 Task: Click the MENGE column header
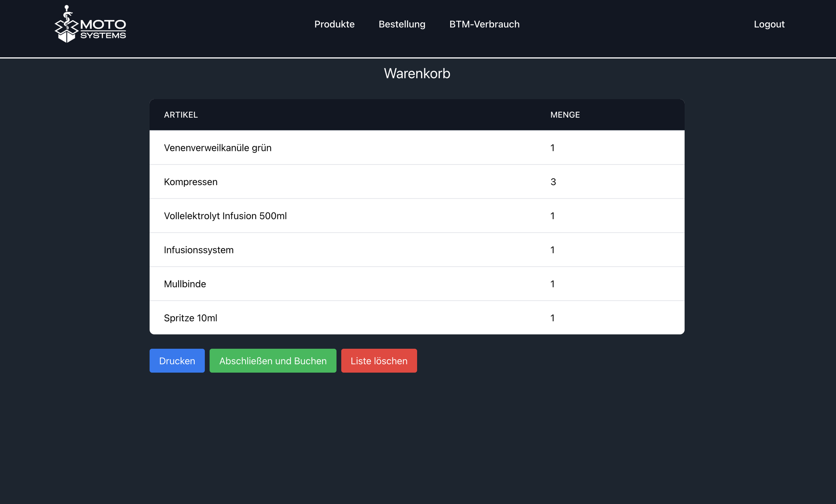tap(565, 115)
